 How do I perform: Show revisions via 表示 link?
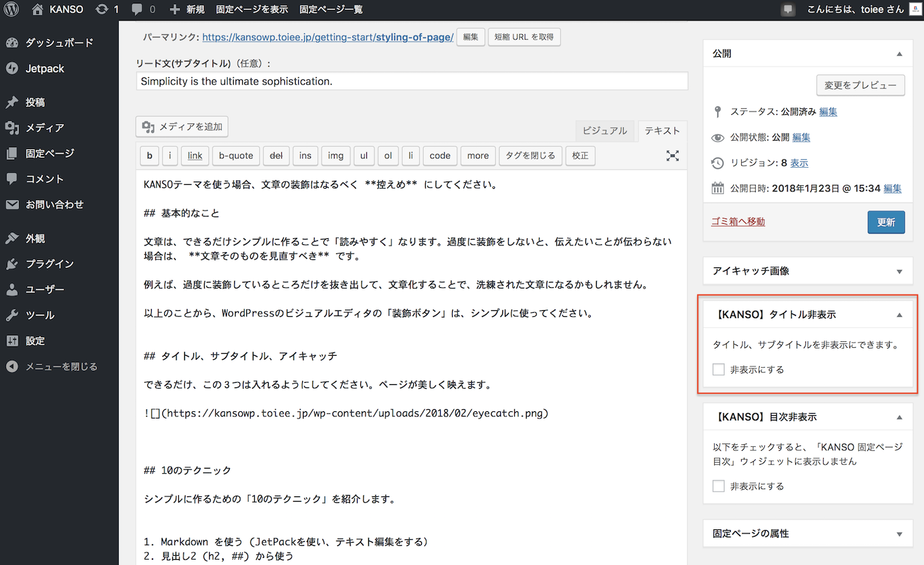click(799, 163)
